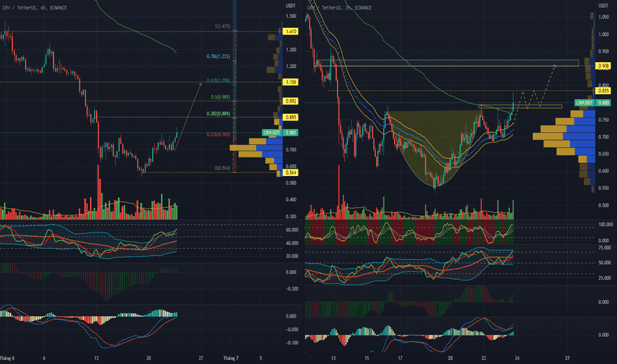Click the 1.050 value on the 2h price axis
This screenshot has width=617, height=364.
(x=604, y=17)
